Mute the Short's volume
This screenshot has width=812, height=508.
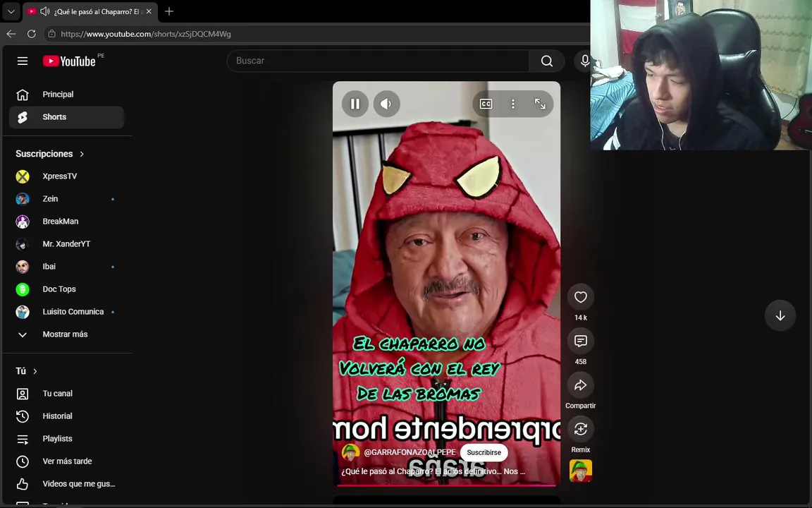[386, 104]
